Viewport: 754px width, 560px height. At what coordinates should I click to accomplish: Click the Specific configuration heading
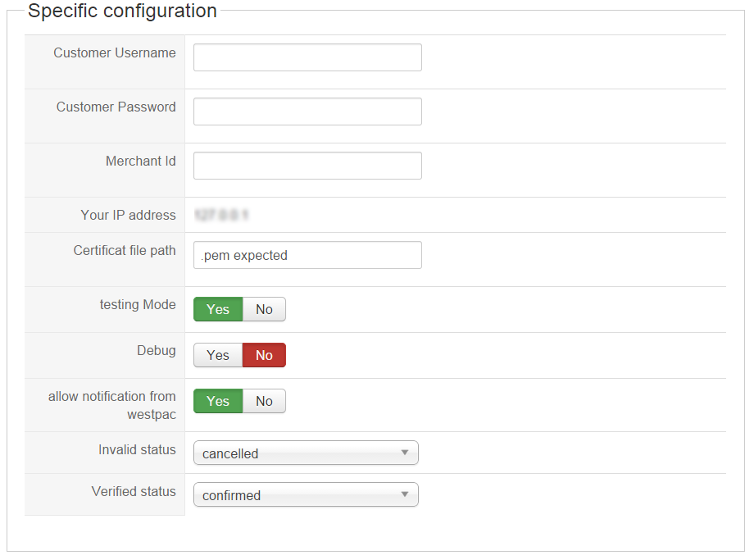[122, 11]
